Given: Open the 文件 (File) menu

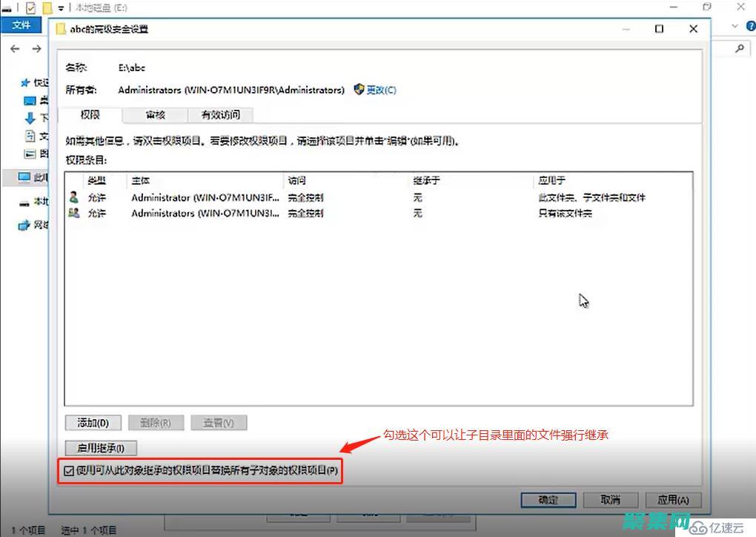Looking at the screenshot, I should 21,24.
